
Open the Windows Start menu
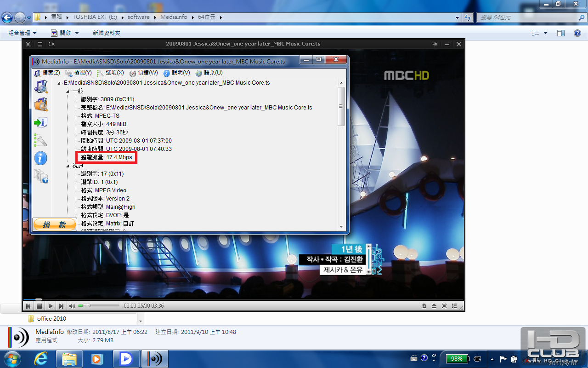[x=11, y=359]
